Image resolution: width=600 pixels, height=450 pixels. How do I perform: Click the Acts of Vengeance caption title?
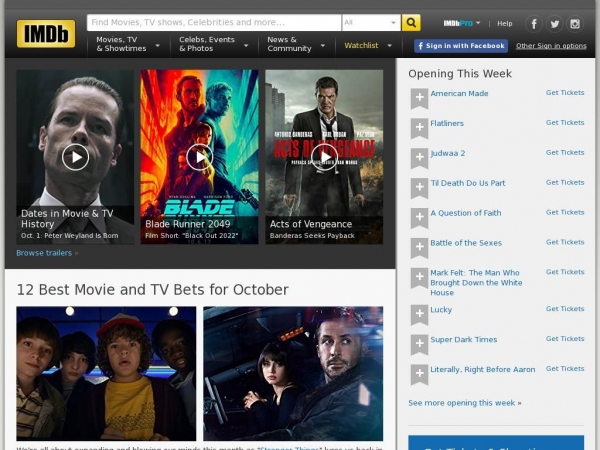pos(311,224)
